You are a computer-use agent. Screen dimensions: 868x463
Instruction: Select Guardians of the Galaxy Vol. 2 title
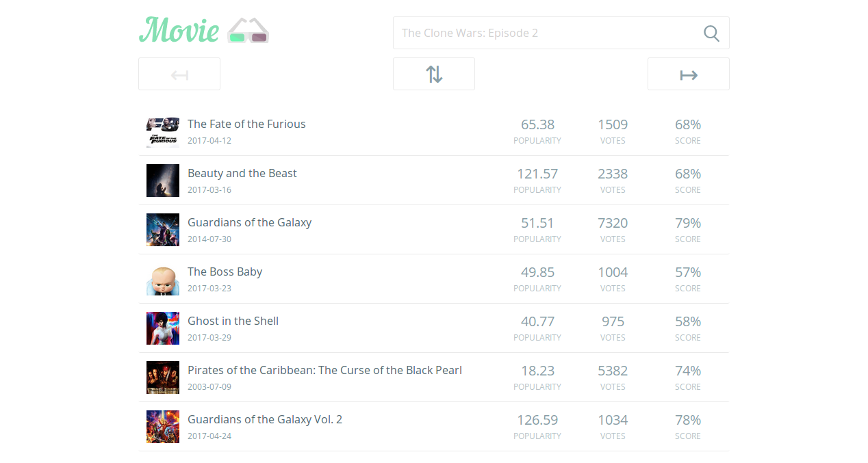coord(265,419)
